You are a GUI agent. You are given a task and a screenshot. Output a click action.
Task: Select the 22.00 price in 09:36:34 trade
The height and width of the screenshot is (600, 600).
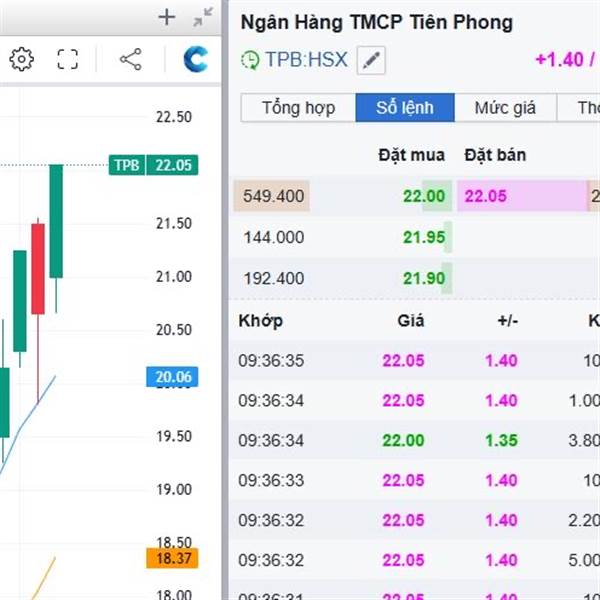(403, 440)
